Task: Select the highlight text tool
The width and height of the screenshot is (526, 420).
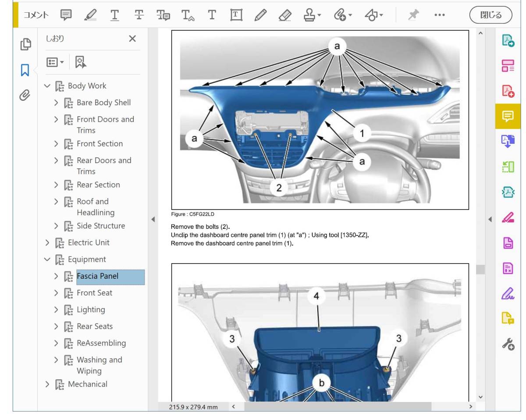Action: point(90,14)
